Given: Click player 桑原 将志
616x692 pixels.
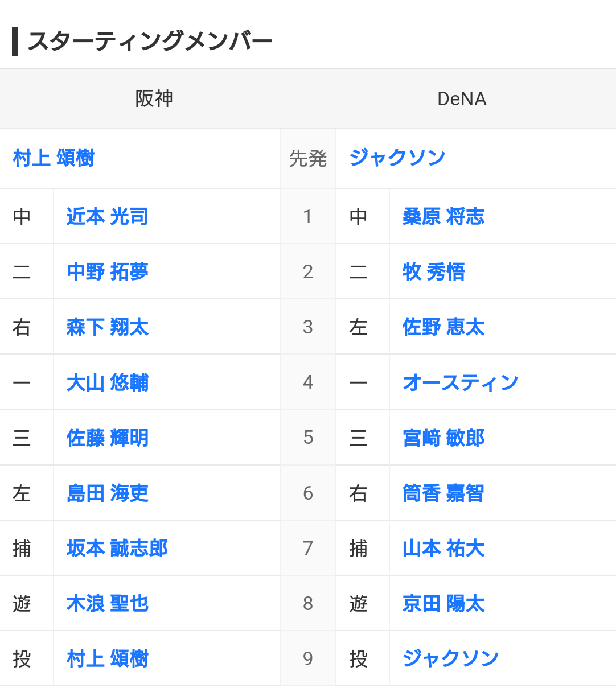Looking at the screenshot, I should (x=443, y=217).
